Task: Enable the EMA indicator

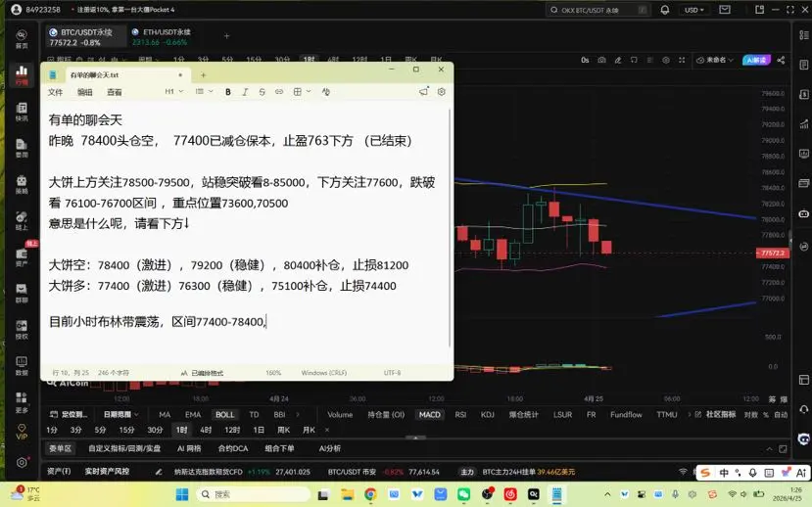Action: 193,414
